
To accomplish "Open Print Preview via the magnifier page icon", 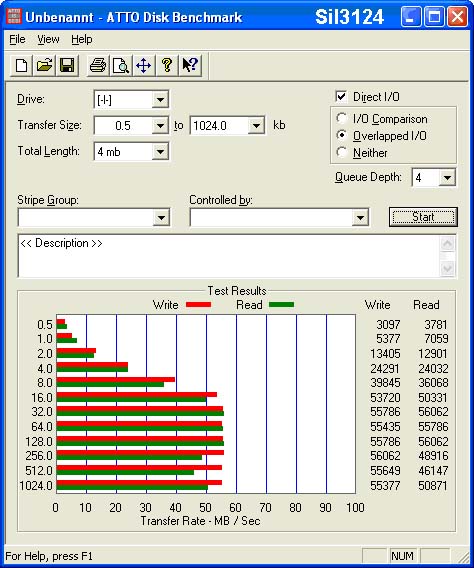I will [x=121, y=66].
